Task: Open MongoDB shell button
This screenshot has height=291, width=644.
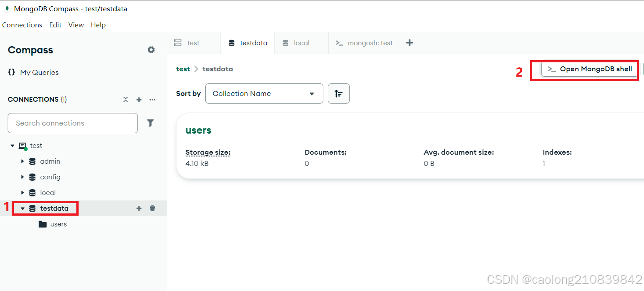Action: click(590, 69)
